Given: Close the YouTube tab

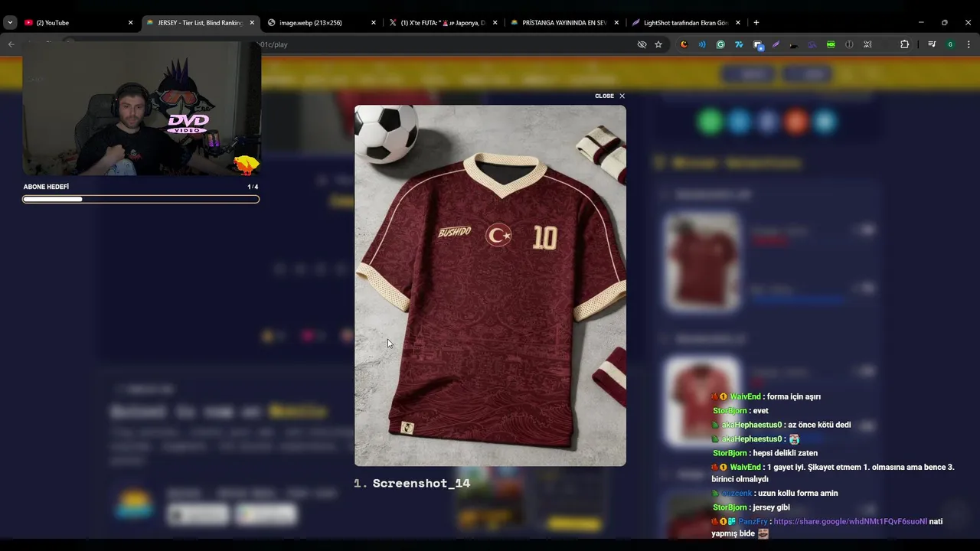Looking at the screenshot, I should click(x=130, y=23).
